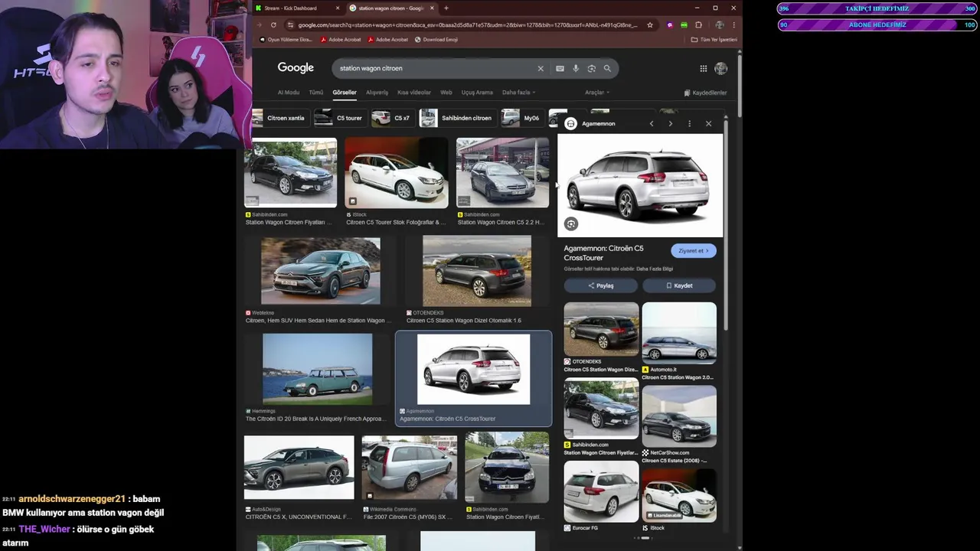Open the Wikimedia Commons 2007 Citroën C5 thumbnail
The image size is (980, 551).
409,468
